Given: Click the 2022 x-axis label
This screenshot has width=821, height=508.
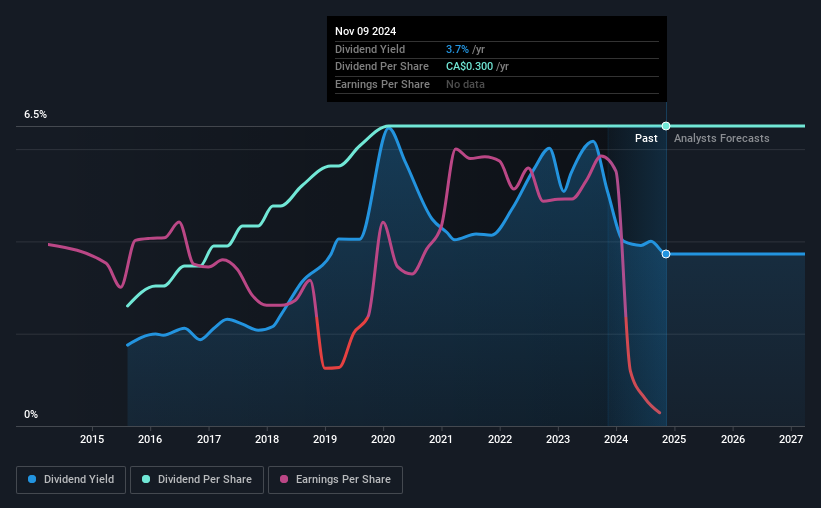Looking at the screenshot, I should click(500, 439).
